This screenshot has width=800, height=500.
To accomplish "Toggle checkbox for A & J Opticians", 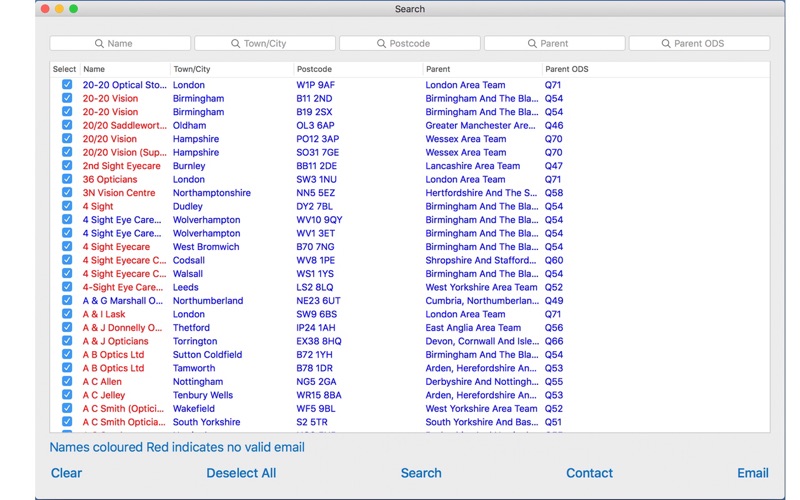I will click(67, 341).
